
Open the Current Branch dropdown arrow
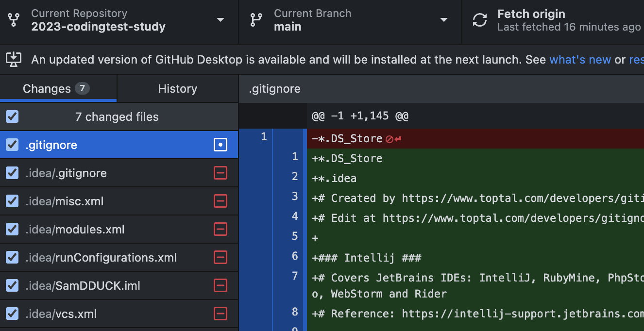[x=443, y=20]
